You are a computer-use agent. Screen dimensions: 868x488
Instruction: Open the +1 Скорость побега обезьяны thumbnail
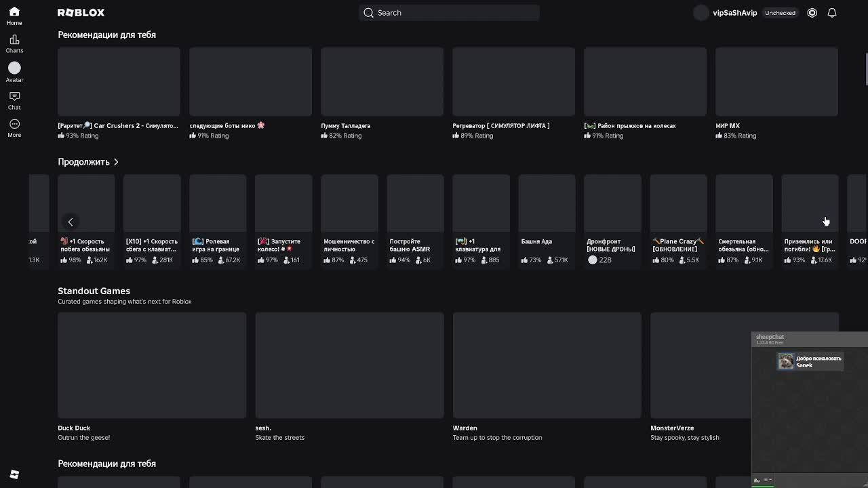pos(86,203)
